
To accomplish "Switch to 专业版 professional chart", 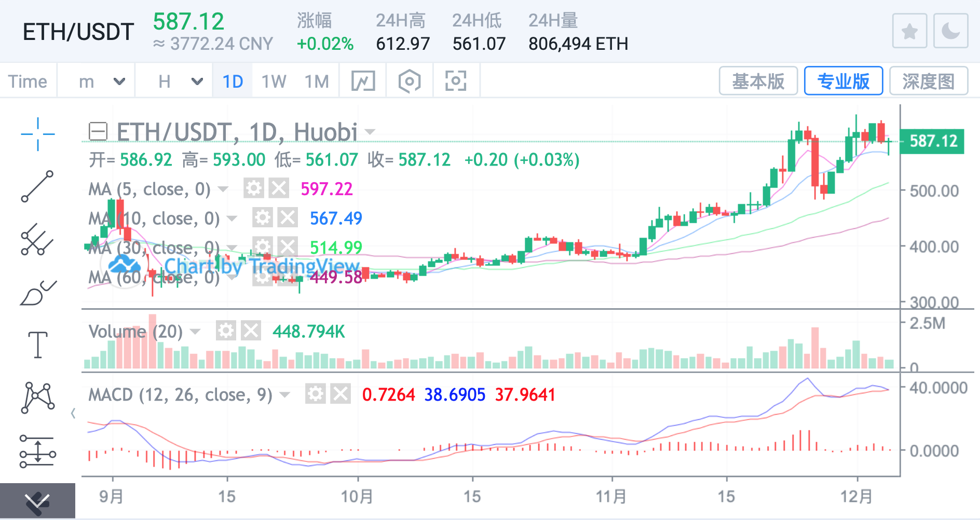I will pyautogui.click(x=843, y=81).
